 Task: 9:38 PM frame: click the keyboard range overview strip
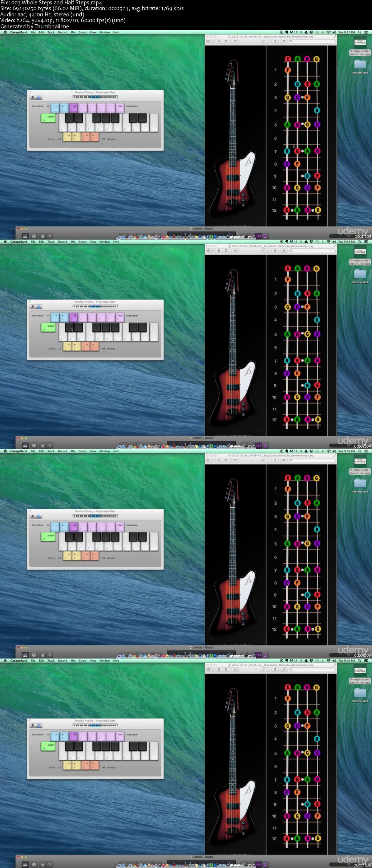tap(95, 307)
